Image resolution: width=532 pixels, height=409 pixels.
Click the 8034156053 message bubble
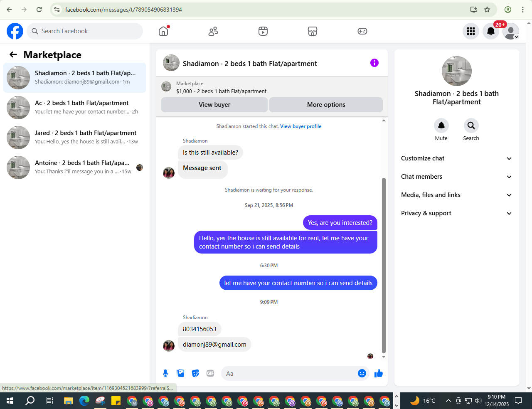(199, 329)
